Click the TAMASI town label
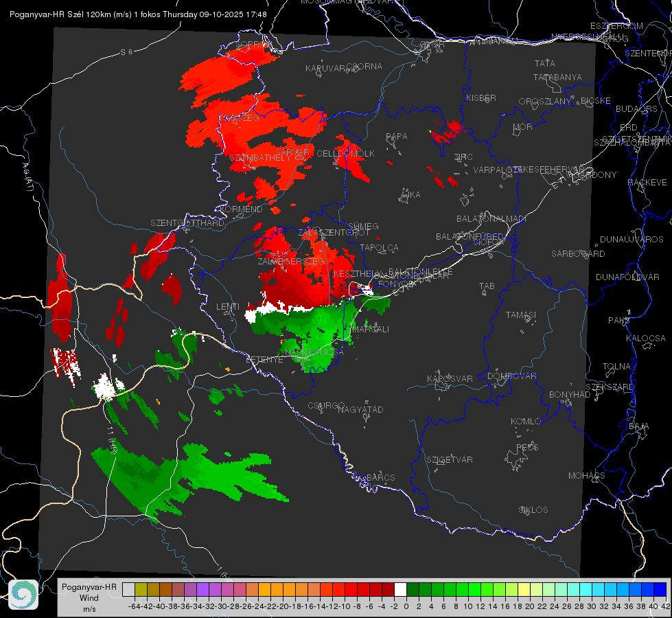The height and width of the screenshot is (618, 672). point(521,314)
